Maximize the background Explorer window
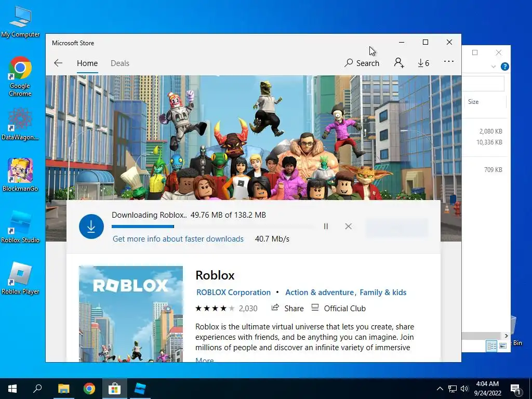This screenshot has width=532, height=399. click(475, 52)
